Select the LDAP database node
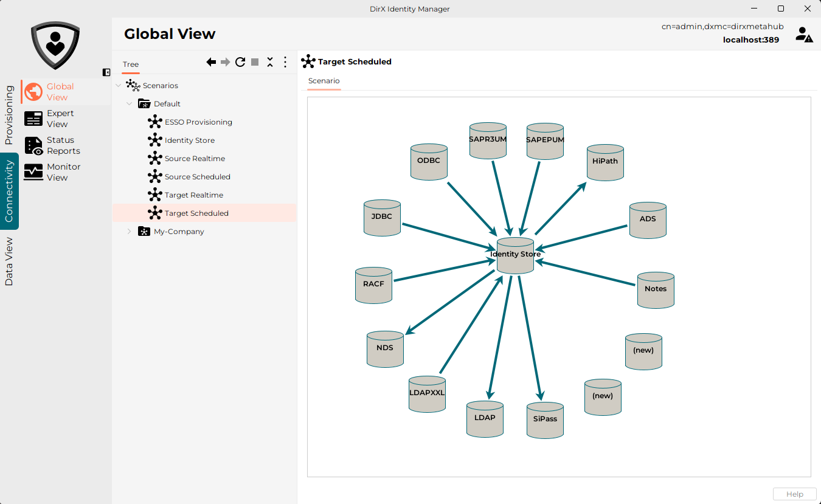Screen dimensions: 821x504 [485, 419]
